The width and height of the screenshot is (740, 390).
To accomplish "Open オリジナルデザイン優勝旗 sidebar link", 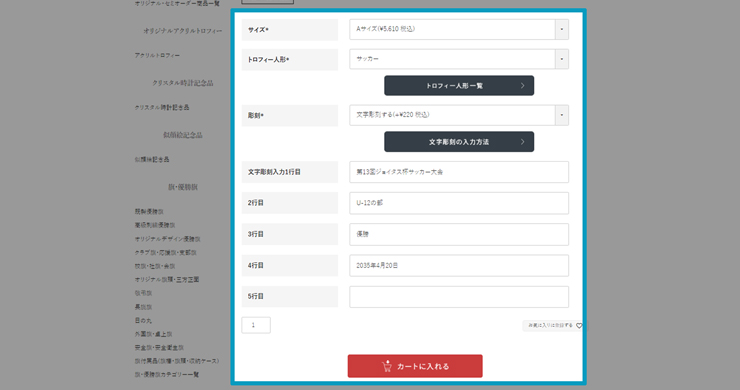I will pyautogui.click(x=168, y=239).
